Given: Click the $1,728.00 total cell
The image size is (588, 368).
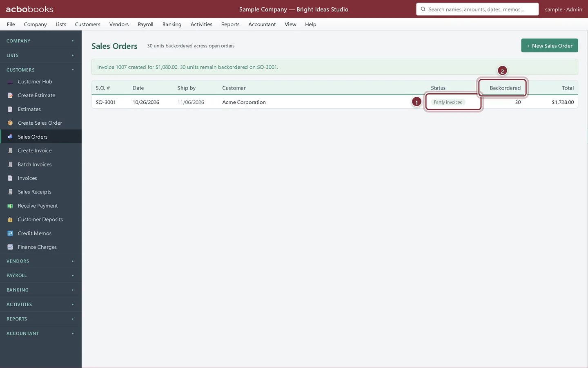Looking at the screenshot, I should pos(563,102).
